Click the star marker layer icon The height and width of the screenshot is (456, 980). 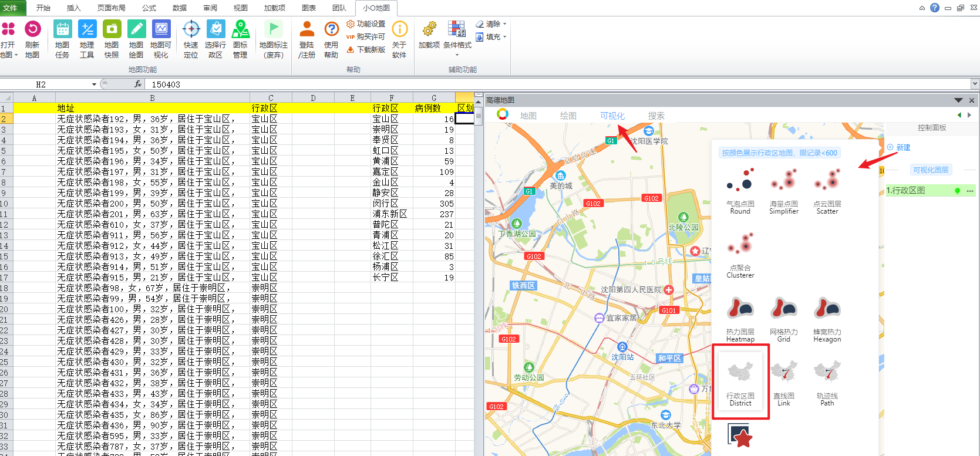740,435
